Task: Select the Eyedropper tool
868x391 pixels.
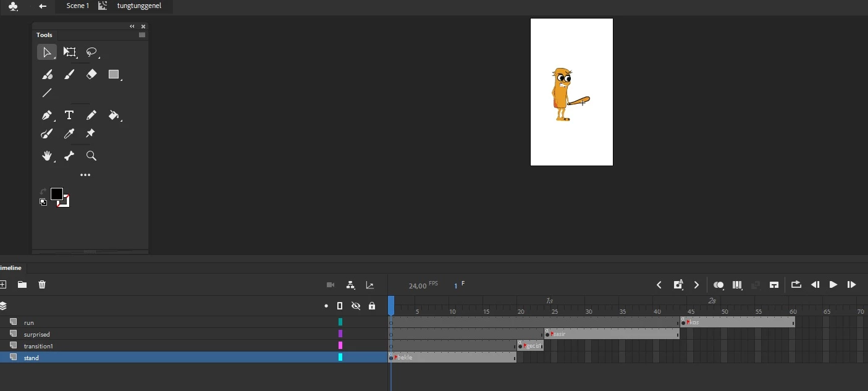Action: tap(69, 134)
